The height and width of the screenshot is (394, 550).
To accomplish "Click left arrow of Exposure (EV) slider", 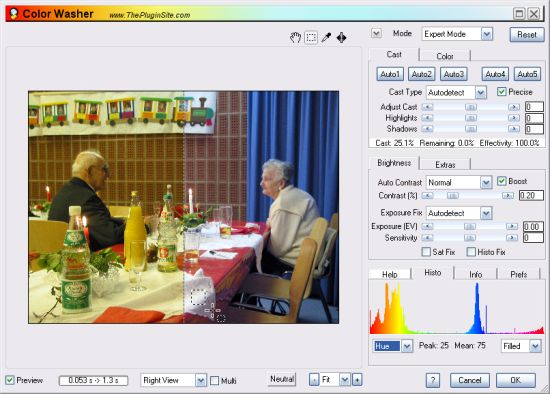I will pyautogui.click(x=427, y=227).
